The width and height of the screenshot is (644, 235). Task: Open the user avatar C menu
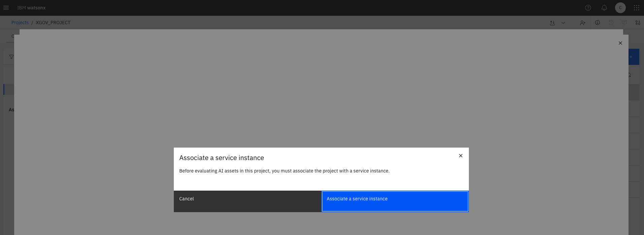(x=620, y=8)
